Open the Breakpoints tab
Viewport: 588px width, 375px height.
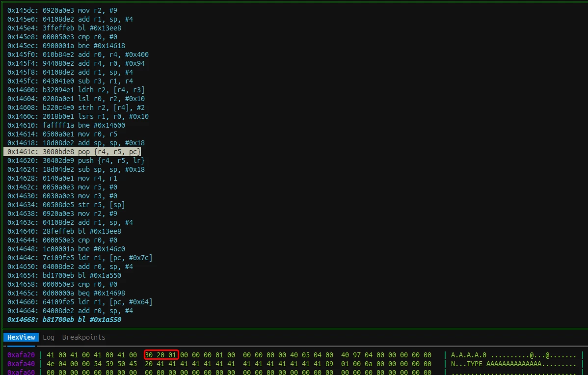83,337
